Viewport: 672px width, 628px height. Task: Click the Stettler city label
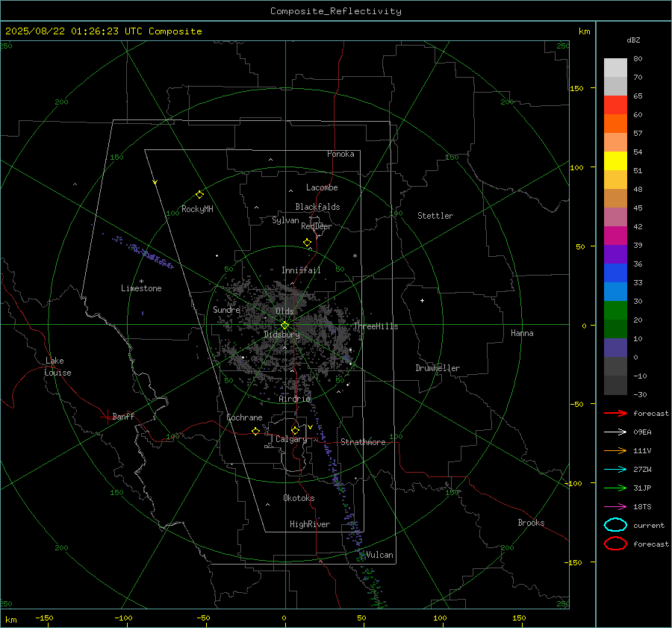[435, 216]
